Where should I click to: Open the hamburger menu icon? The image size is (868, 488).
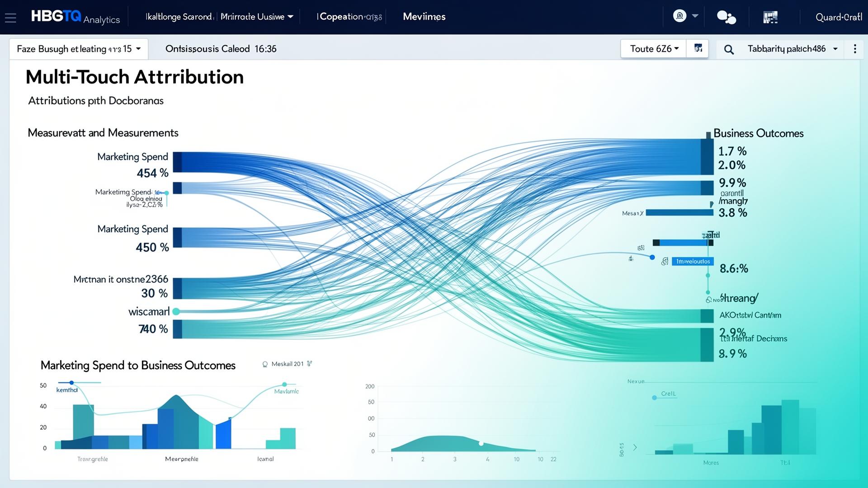pos(10,18)
